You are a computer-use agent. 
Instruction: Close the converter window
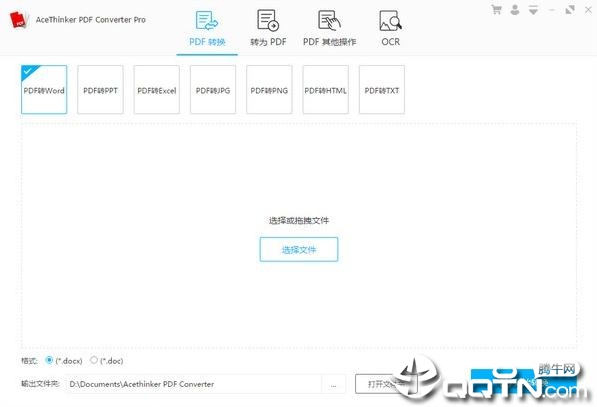(x=588, y=10)
